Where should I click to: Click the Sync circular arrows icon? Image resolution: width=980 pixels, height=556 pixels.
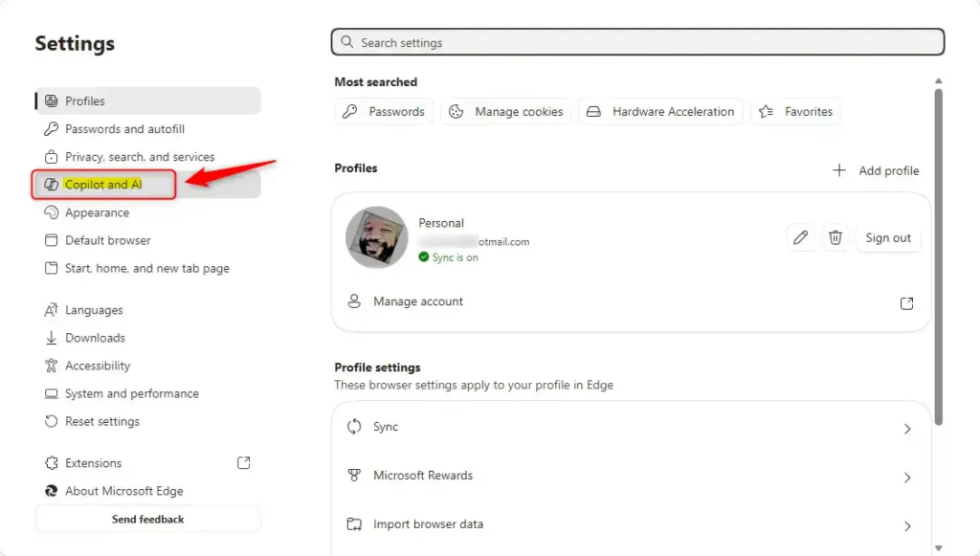point(354,427)
